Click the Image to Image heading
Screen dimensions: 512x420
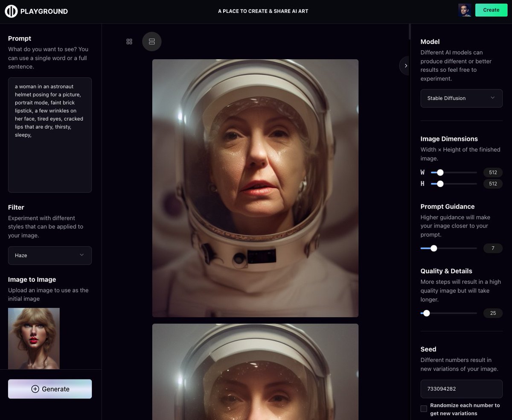point(32,280)
